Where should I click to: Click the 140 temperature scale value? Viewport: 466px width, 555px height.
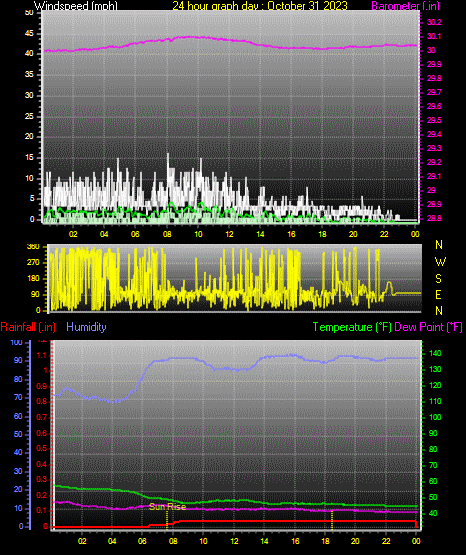pyautogui.click(x=435, y=353)
